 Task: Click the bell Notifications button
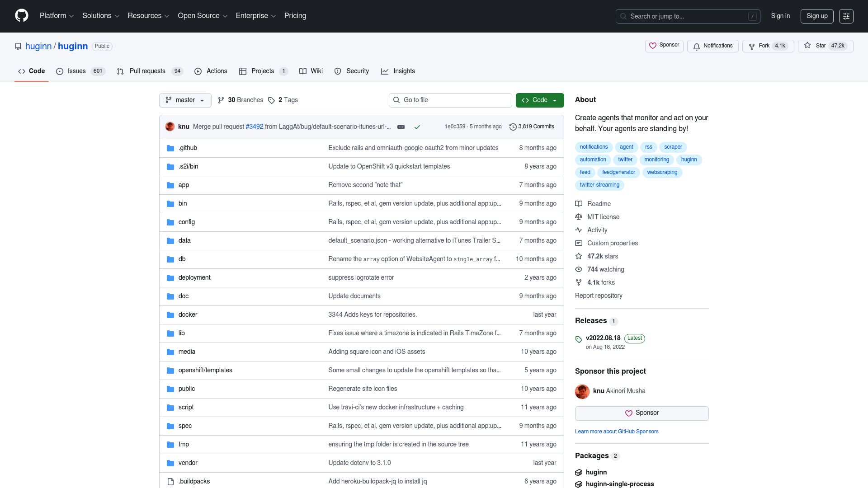713,46
